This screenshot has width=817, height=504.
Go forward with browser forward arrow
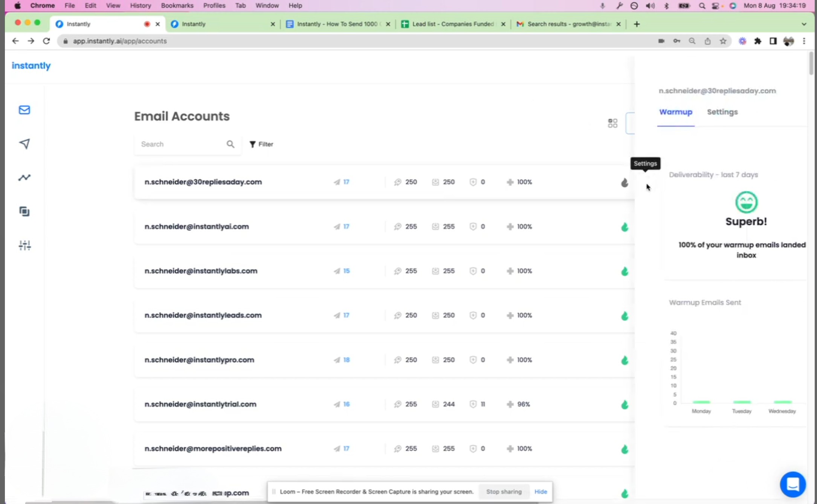click(31, 41)
